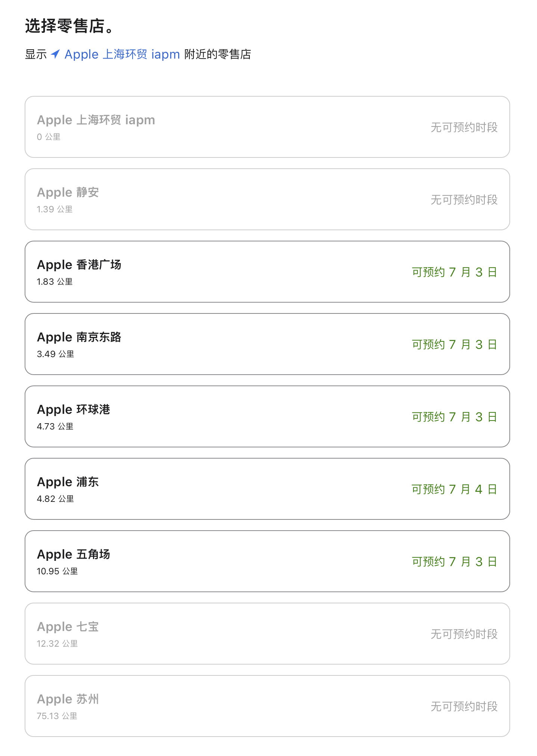Choose the Apple 香港广场 store
The width and height of the screenshot is (537, 756).
coord(267,272)
